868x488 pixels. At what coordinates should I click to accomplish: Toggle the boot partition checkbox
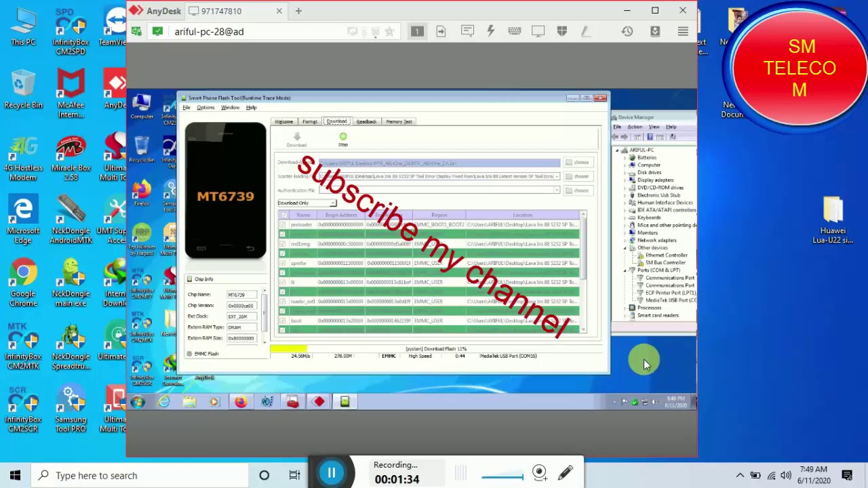click(283, 321)
